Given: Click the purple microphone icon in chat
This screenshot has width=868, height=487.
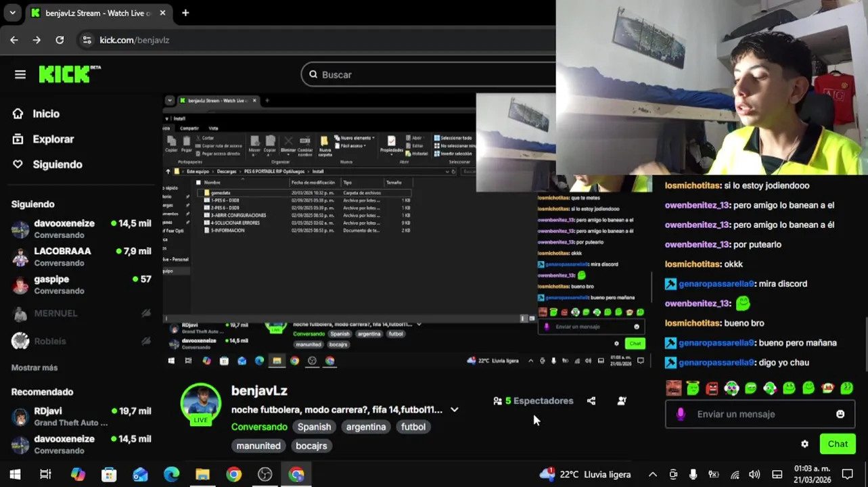Looking at the screenshot, I should pos(681,414).
